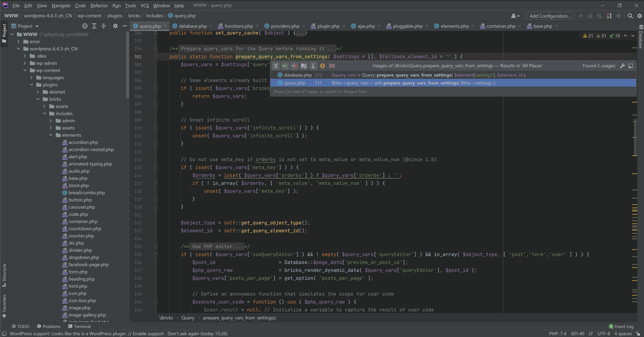Open the Terminal tool window
This screenshot has height=337, width=644.
[x=79, y=327]
